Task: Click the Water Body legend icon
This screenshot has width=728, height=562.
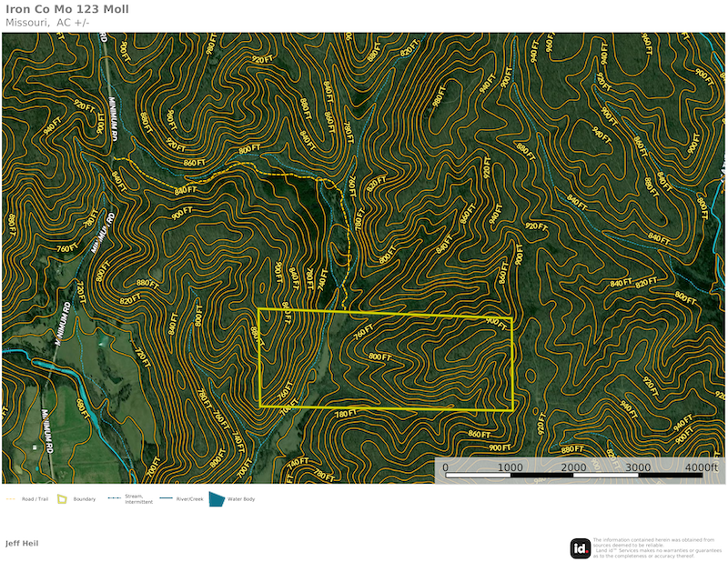Action: 217,499
